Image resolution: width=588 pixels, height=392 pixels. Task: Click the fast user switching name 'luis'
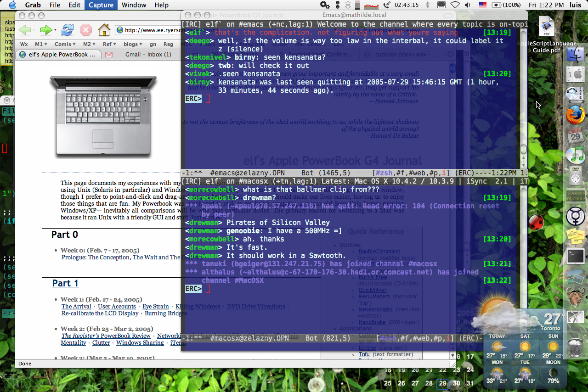click(576, 5)
